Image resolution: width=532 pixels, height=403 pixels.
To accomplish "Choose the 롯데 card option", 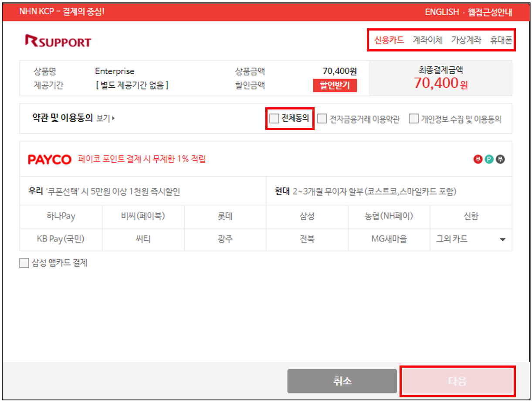I will (225, 216).
